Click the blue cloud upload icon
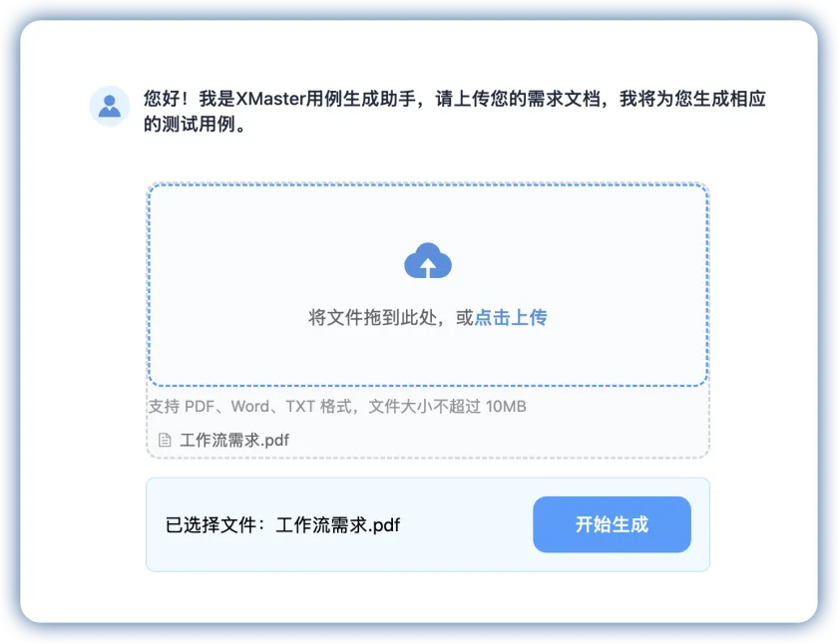The width and height of the screenshot is (838, 644). coord(428,260)
